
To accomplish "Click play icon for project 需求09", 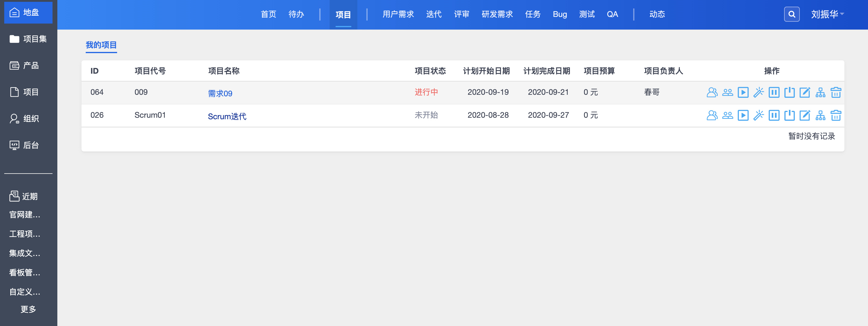I will pyautogui.click(x=743, y=92).
